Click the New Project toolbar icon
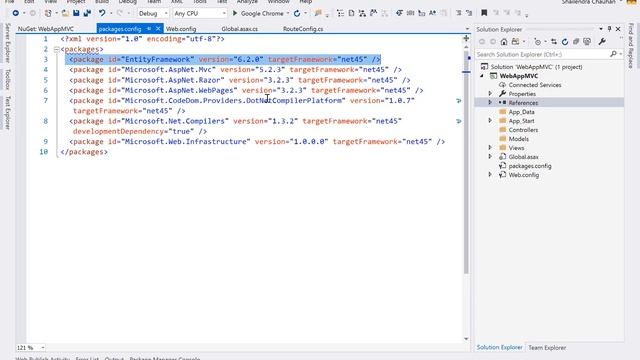This screenshot has width=640, height=360. pos(48,13)
